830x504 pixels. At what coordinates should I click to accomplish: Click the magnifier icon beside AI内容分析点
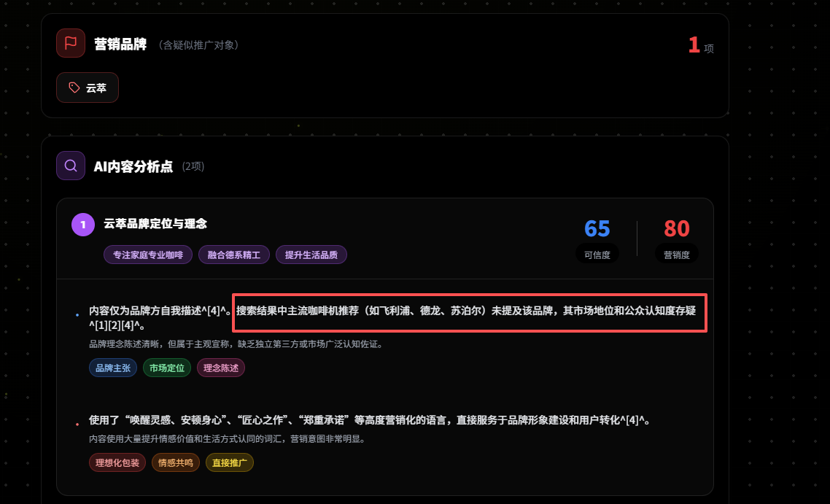(71, 166)
